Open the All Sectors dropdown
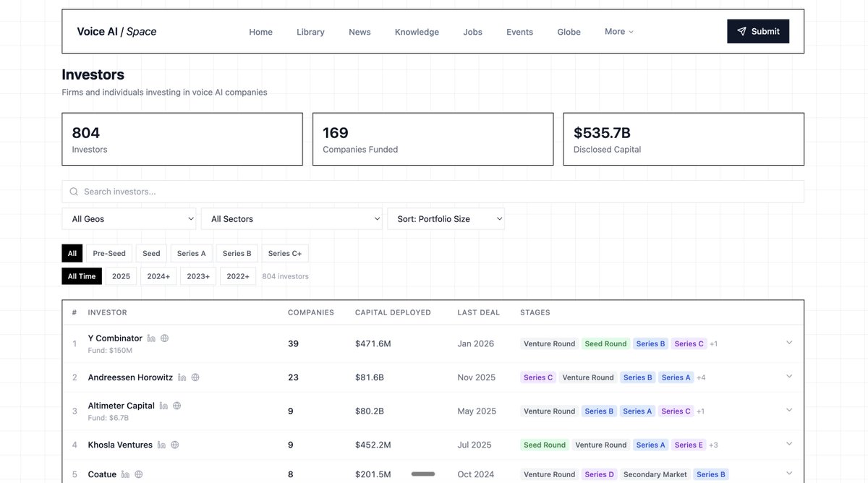 coord(292,219)
